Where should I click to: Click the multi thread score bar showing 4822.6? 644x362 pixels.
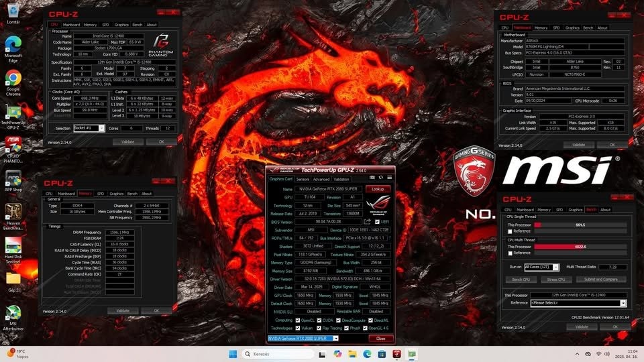[x=580, y=247]
